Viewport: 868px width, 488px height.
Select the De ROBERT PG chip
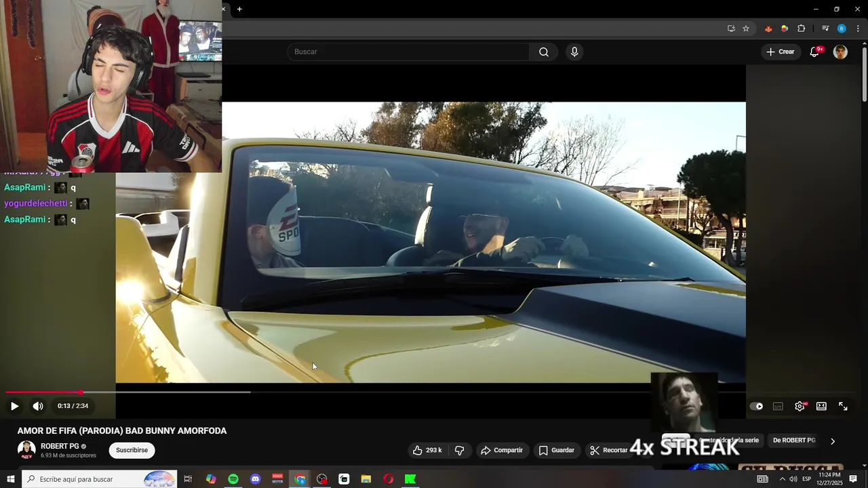pyautogui.click(x=794, y=441)
